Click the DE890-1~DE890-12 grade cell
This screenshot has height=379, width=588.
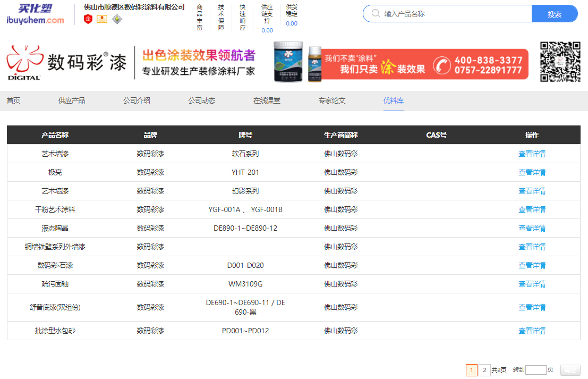[245, 228]
